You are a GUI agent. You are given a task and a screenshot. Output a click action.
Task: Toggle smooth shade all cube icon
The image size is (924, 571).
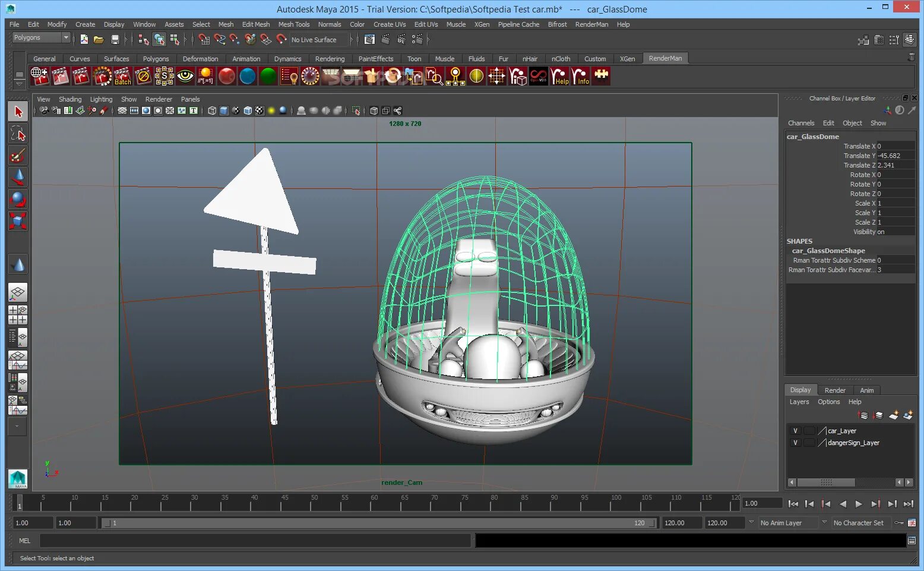coord(224,111)
